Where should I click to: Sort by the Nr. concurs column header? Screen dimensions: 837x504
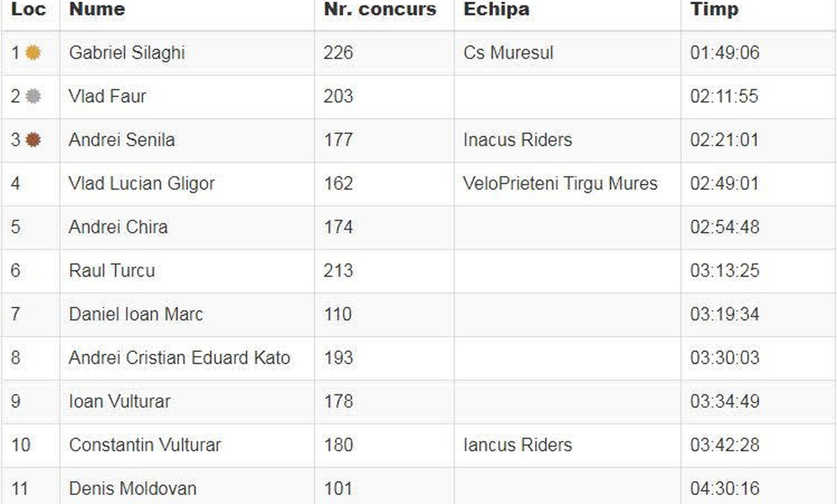pyautogui.click(x=380, y=9)
